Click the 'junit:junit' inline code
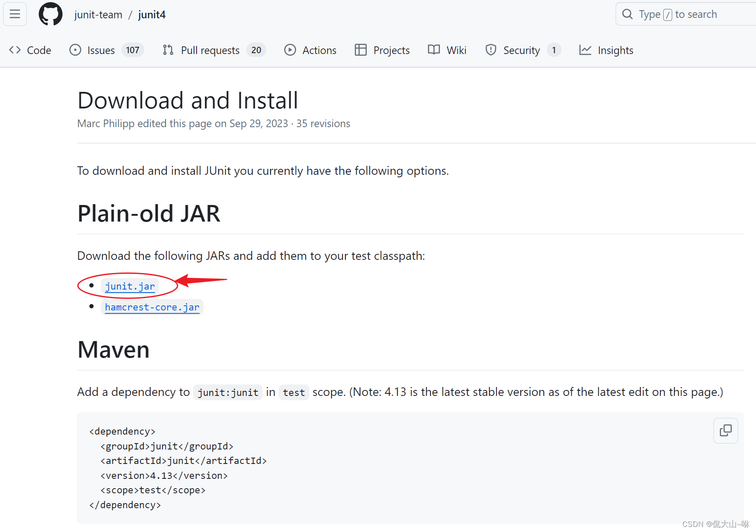756x532 pixels. click(x=228, y=393)
